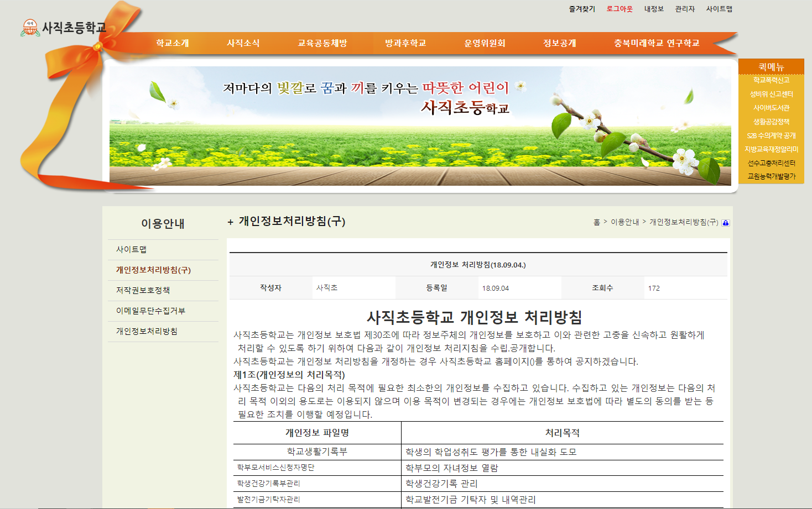Click the main banner image
This screenshot has width=812, height=509.
[420, 126]
